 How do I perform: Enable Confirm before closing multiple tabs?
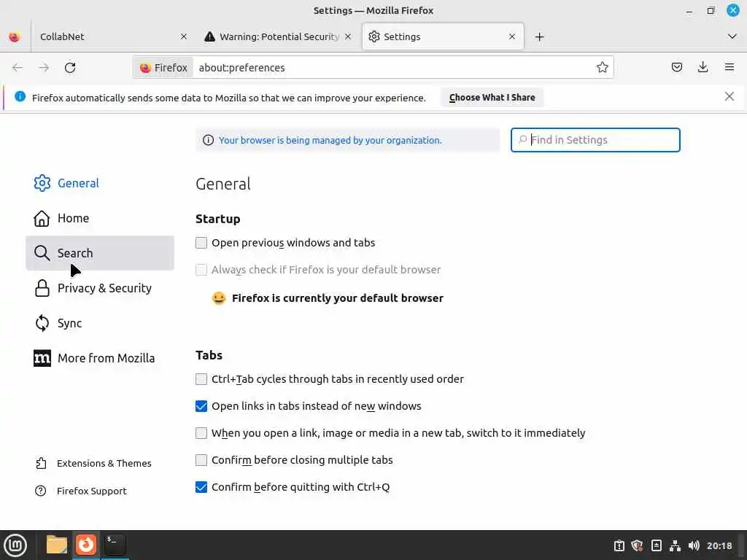(x=201, y=460)
